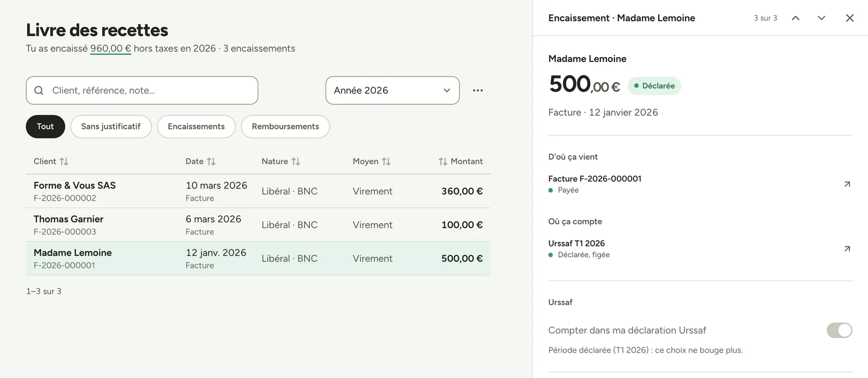This screenshot has height=378, width=868.
Task: Click the 10 mars 2026 date
Action: [216, 185]
